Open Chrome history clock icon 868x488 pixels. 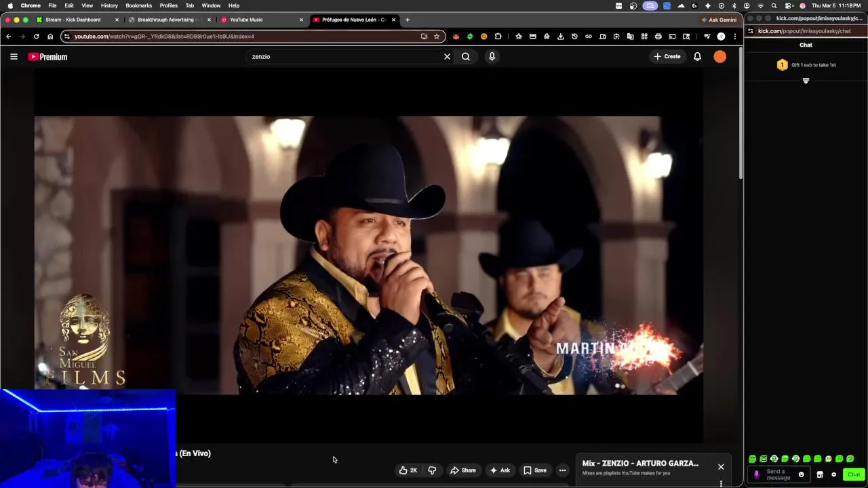[x=574, y=37]
